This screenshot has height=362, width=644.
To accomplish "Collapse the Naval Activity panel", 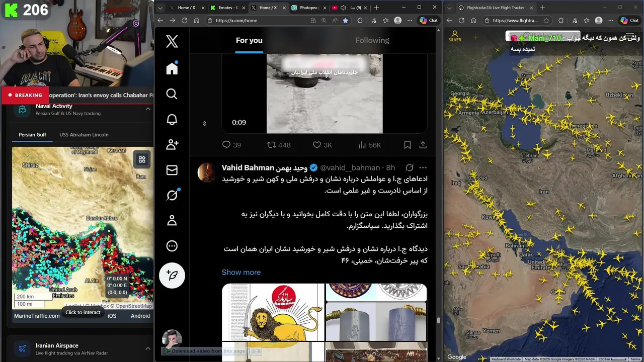I will coord(148,109).
